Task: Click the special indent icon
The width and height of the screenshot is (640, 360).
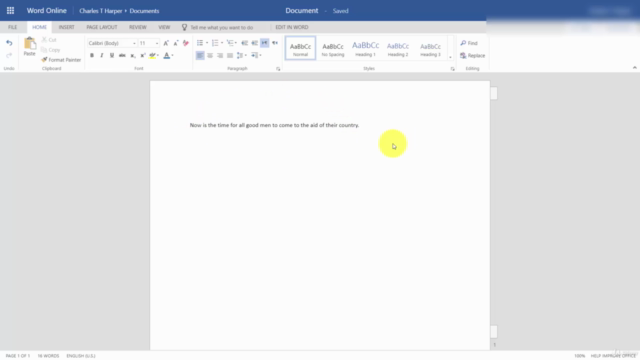Action: click(x=254, y=56)
